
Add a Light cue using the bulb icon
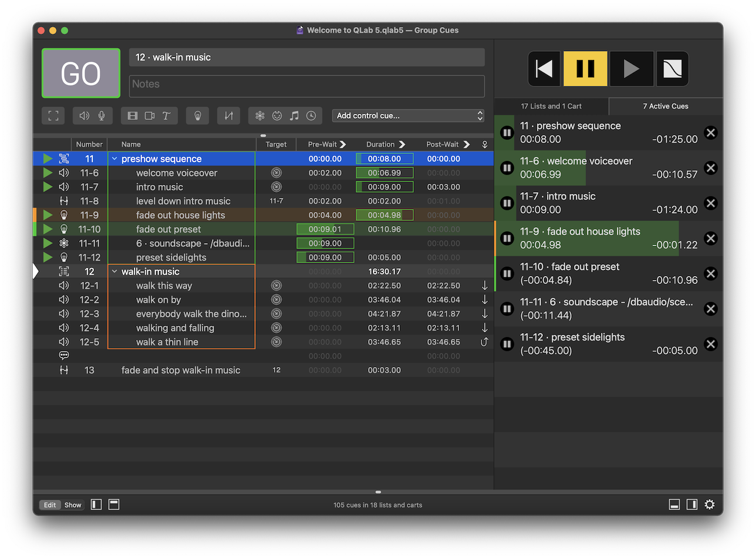198,116
